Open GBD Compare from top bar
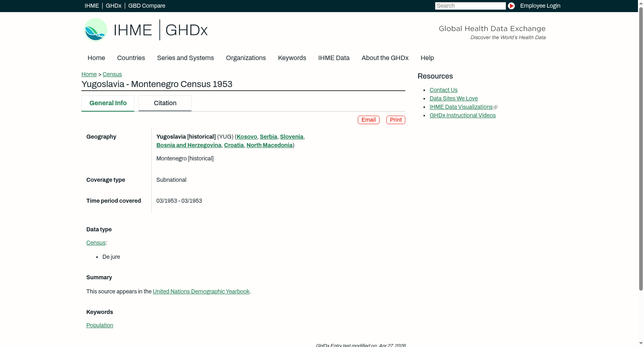This screenshot has height=347, width=644. (147, 6)
